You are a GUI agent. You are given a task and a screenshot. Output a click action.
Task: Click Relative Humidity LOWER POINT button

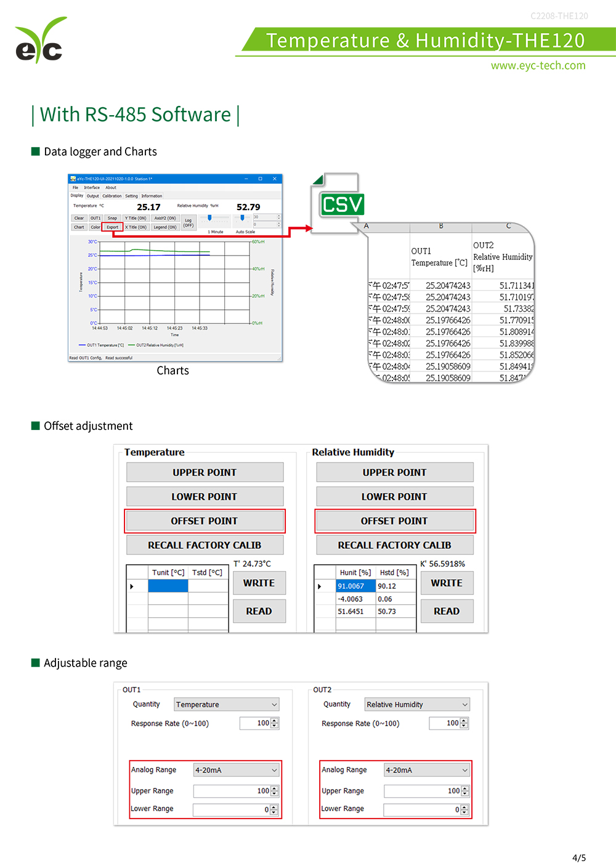395,496
